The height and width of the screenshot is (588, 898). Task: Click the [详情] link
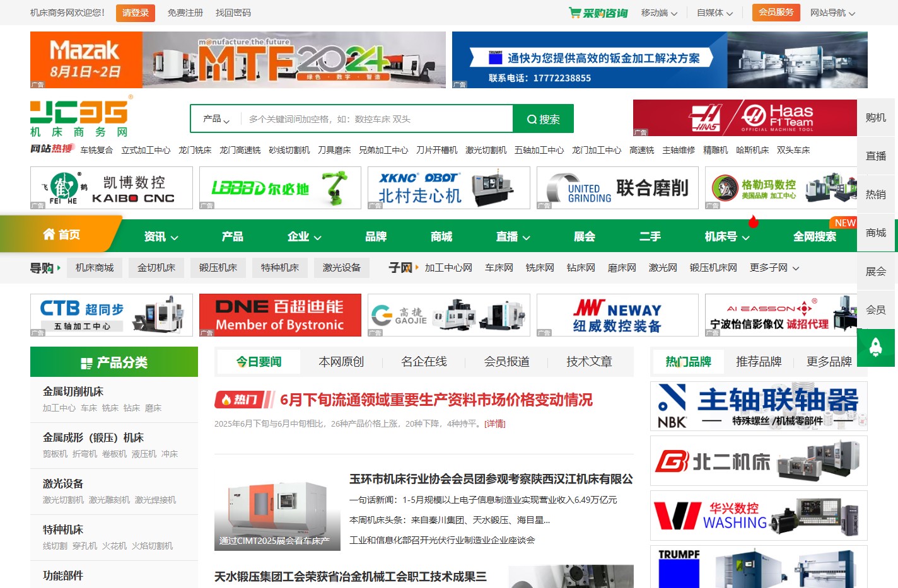click(495, 424)
